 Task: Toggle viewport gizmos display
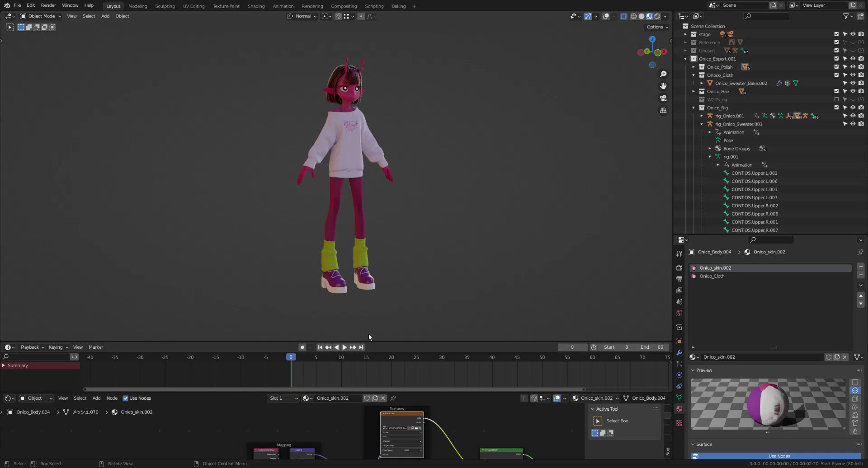click(588, 16)
